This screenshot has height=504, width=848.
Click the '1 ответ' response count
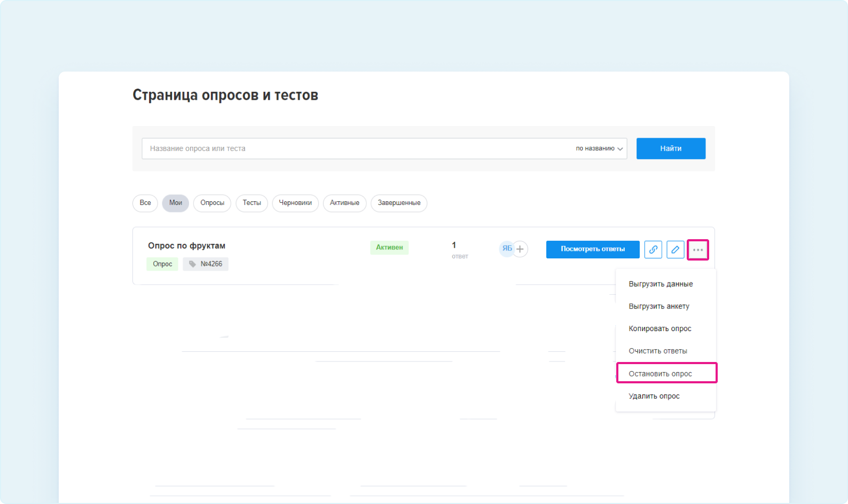(460, 250)
